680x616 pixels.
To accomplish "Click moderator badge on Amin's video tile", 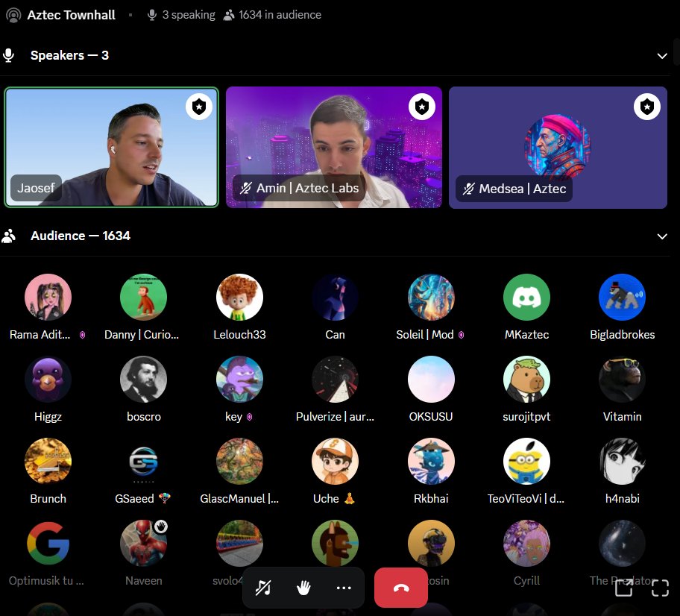I will click(x=422, y=107).
